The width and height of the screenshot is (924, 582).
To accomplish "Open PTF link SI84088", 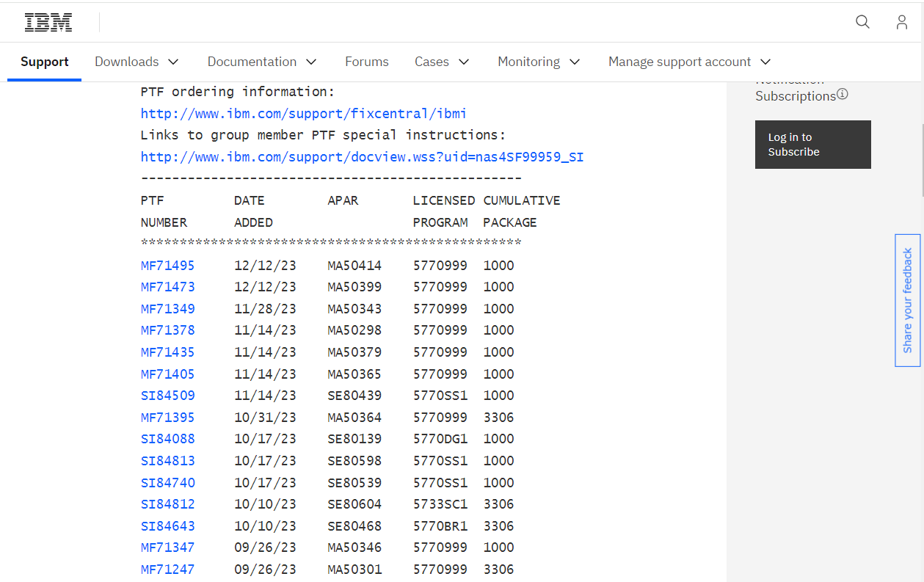I will tap(168, 439).
